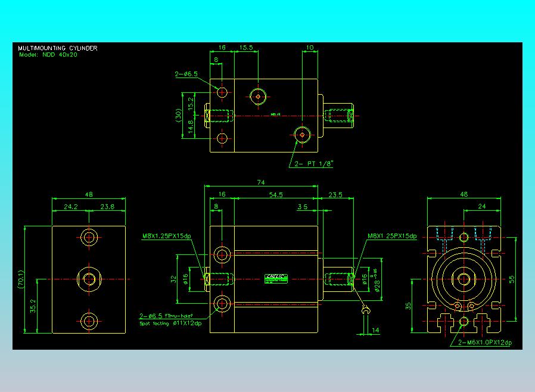Click the 55 vertical dimension
The image size is (535, 392).
511,279
